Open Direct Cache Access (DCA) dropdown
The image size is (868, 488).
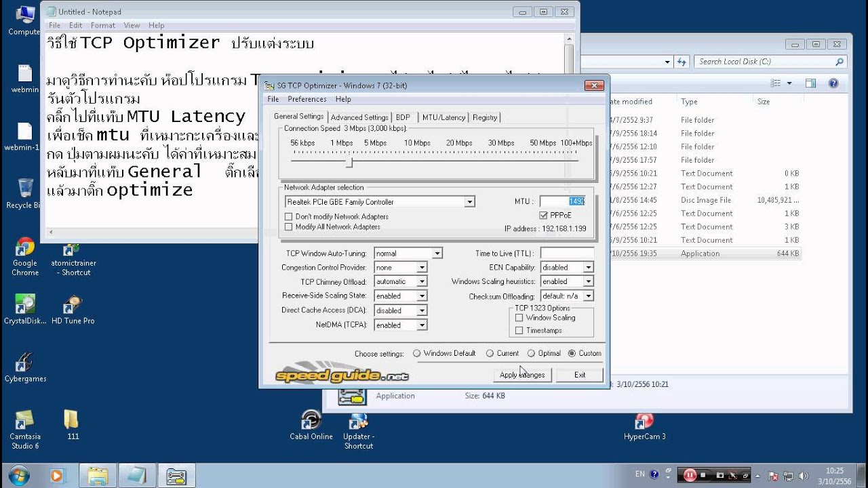pos(422,310)
